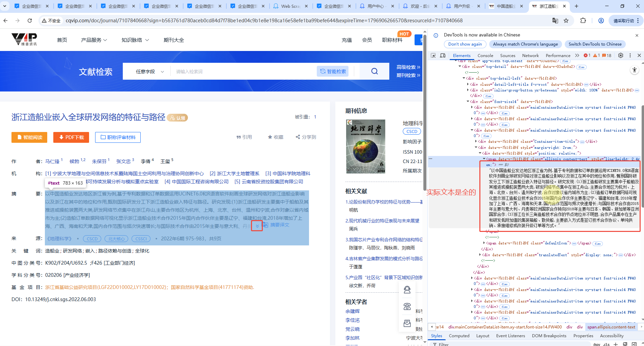Image resolution: width=644 pixels, height=346 pixels.
Task: Click the PDF下载 download button
Action: click(x=71, y=137)
